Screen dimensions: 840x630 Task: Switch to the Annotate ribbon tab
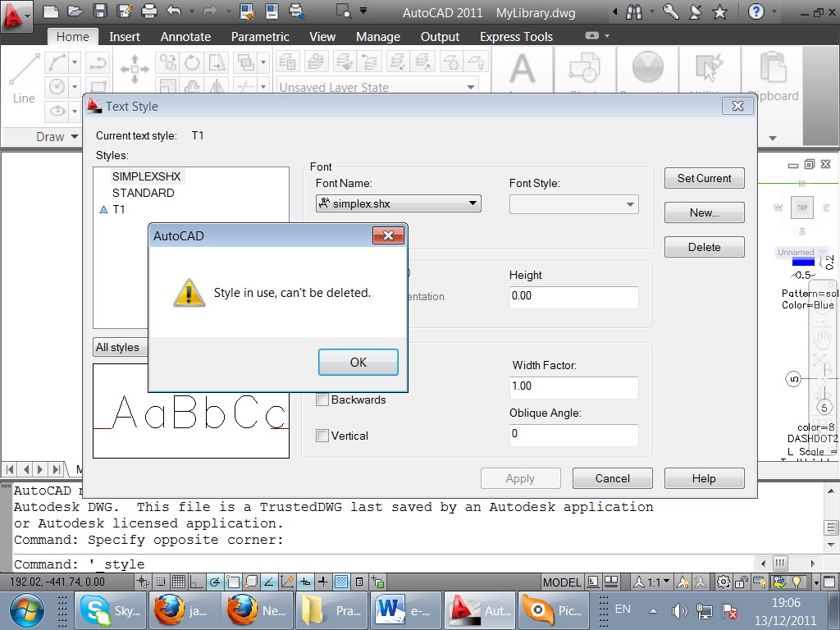[185, 36]
